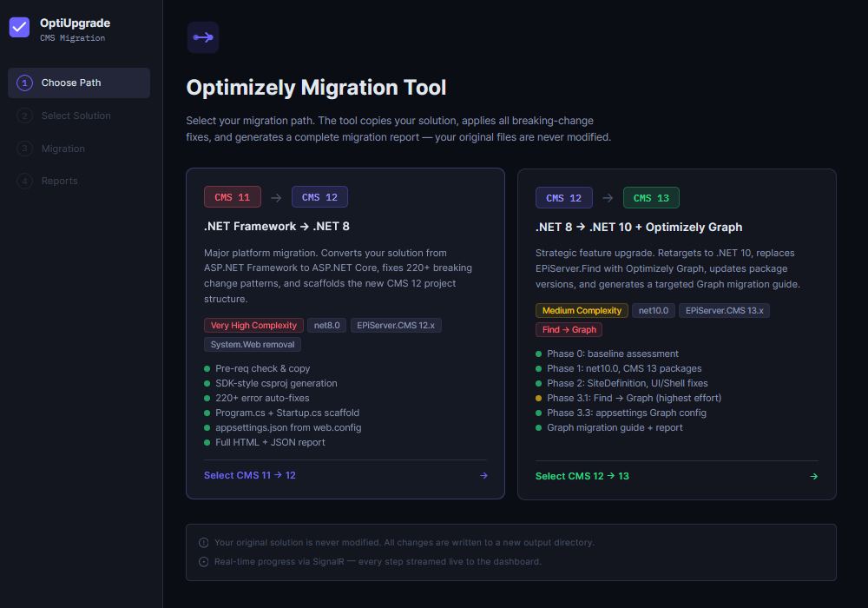Click the OptiUpgrade checkmark logo icon
868x608 pixels.
18,28
